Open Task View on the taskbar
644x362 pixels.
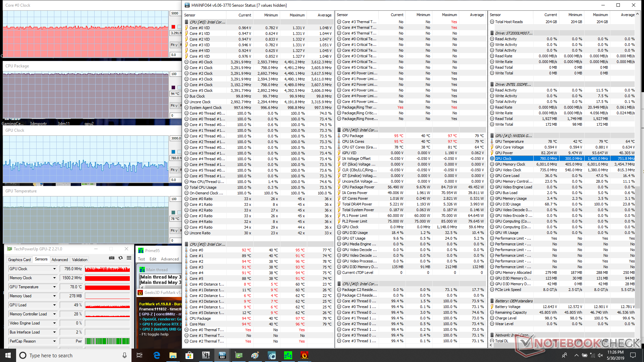140,355
